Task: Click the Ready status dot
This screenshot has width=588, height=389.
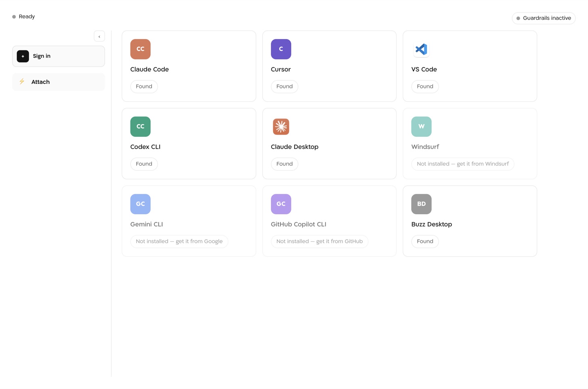Action: [x=14, y=17]
